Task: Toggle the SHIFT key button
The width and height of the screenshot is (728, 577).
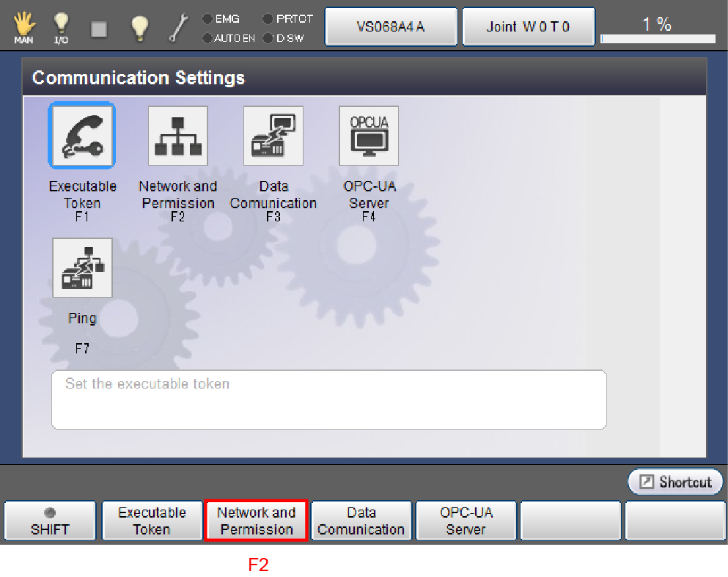Action: pyautogui.click(x=50, y=521)
